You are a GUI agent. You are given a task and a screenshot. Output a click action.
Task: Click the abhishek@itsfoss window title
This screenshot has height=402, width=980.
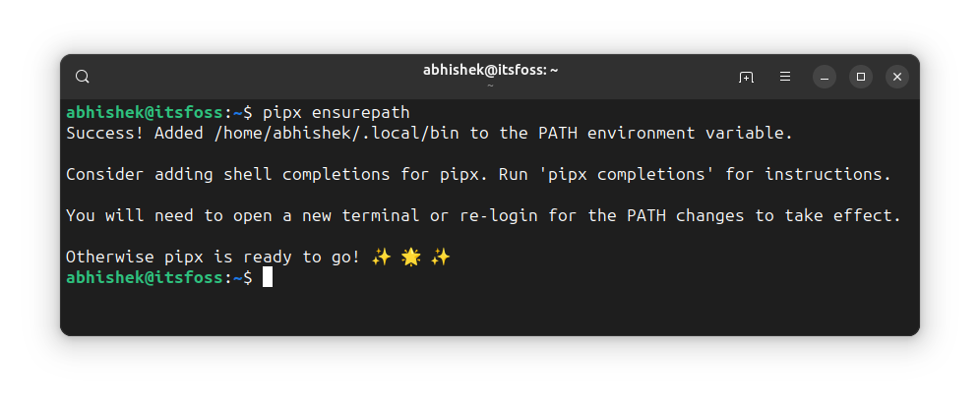point(491,70)
